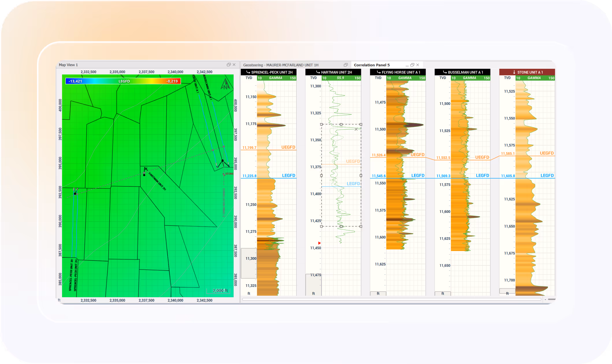
Task: Click the horizontal well icon for FLYING HORSE UNIT A 1
Action: (379, 72)
